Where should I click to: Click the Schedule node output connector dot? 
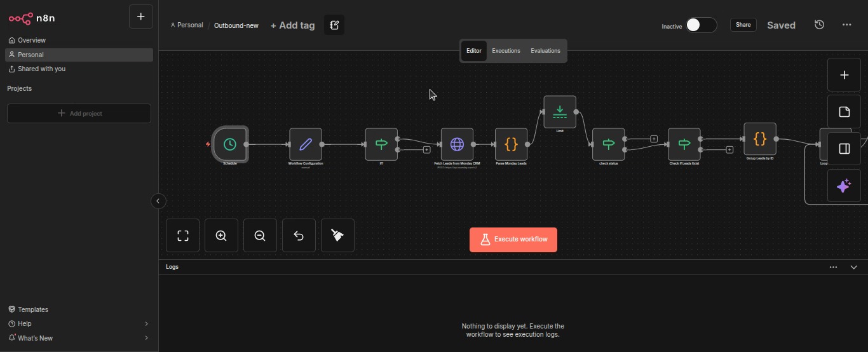pyautogui.click(x=247, y=144)
